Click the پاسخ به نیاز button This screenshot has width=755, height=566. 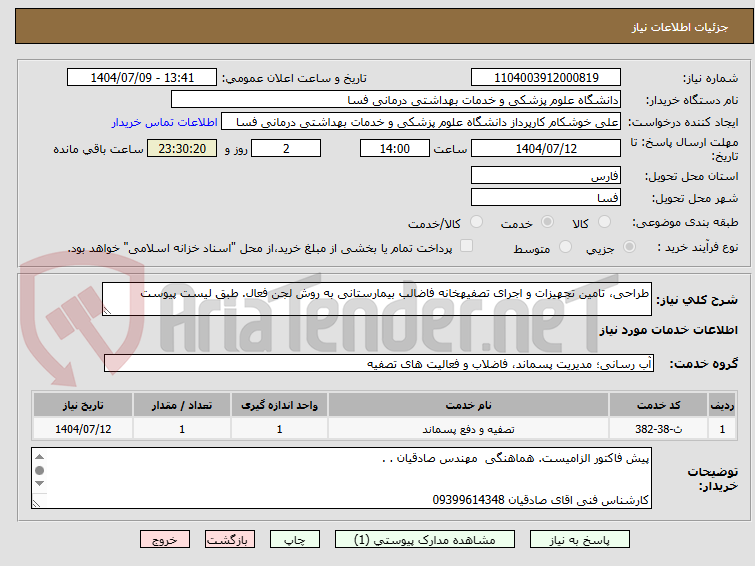point(580,540)
